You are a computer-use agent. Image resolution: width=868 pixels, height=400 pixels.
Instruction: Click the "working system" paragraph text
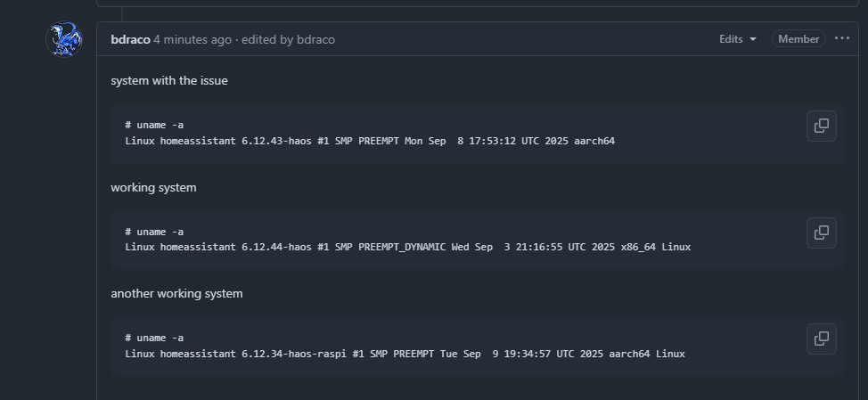pyautogui.click(x=153, y=188)
